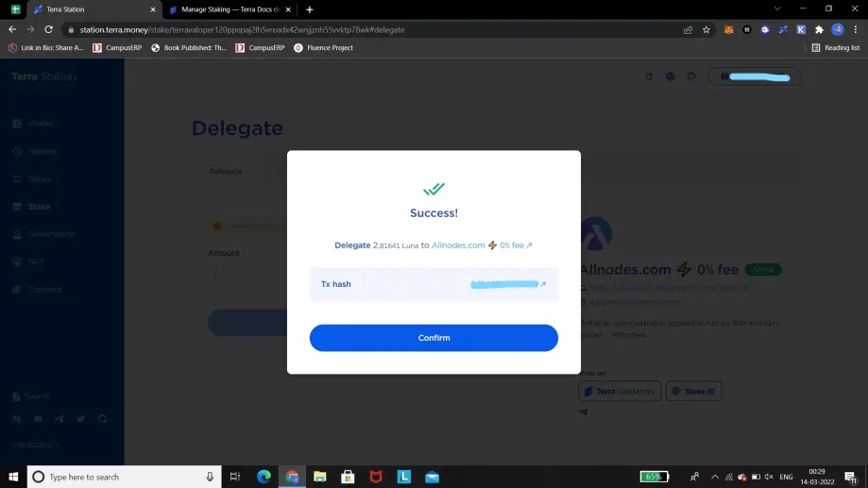Close the Manage Staking tab

(288, 9)
